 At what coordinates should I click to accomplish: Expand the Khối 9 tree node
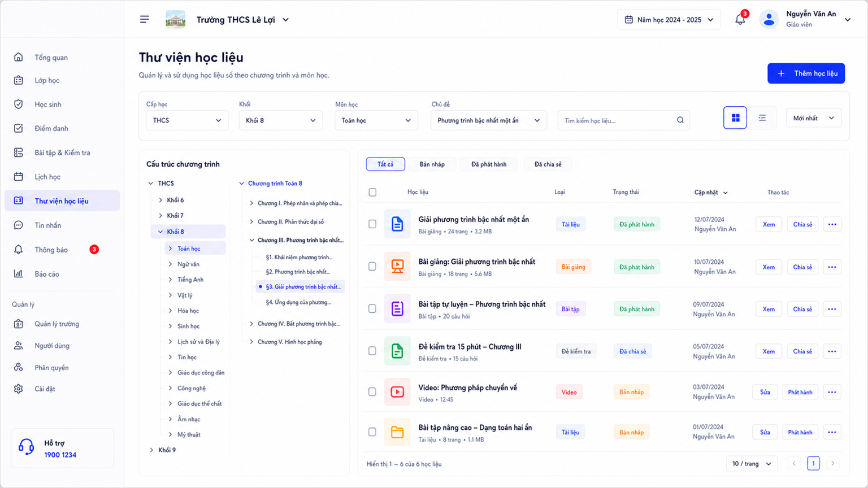[151, 450]
